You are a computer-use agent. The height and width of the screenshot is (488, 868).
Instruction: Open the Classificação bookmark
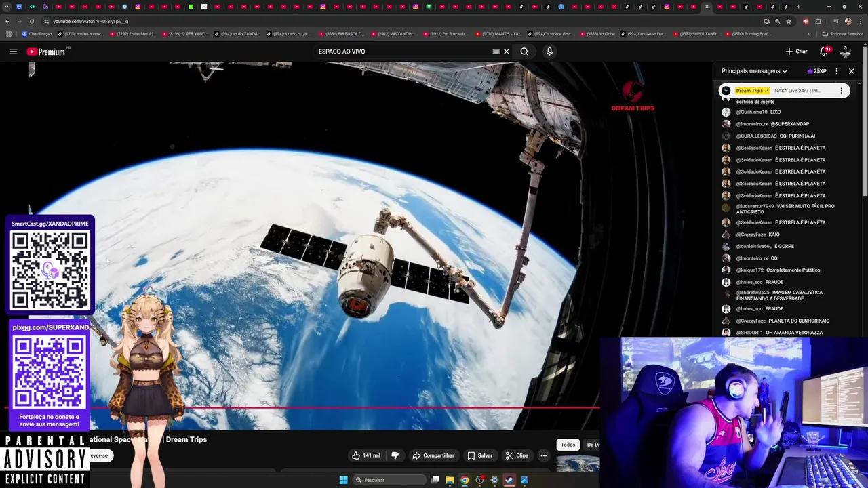[37, 33]
